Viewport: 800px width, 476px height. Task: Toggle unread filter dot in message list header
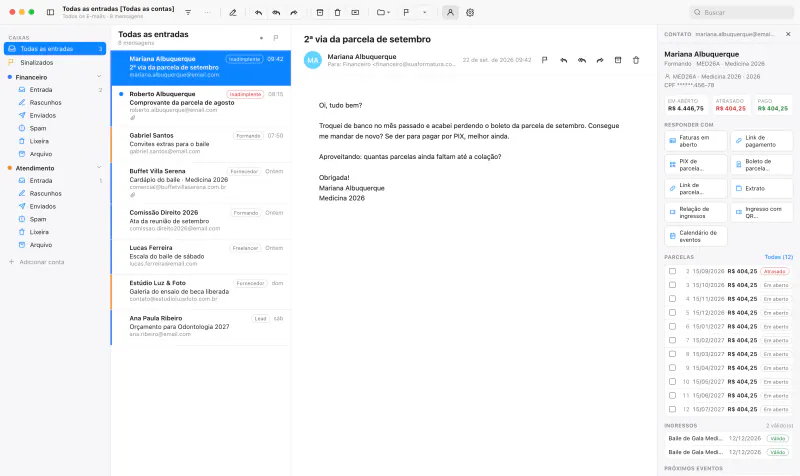pos(261,38)
